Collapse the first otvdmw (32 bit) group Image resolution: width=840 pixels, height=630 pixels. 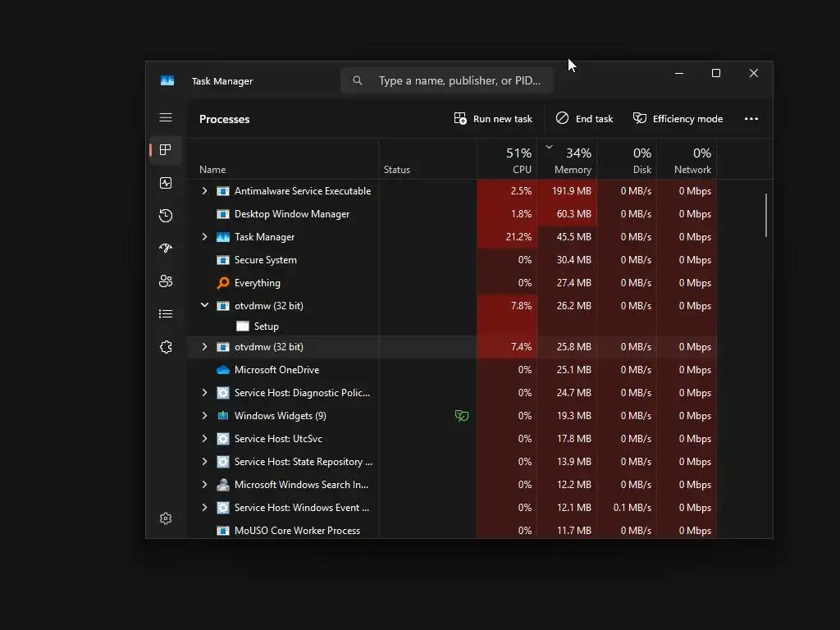tap(204, 305)
